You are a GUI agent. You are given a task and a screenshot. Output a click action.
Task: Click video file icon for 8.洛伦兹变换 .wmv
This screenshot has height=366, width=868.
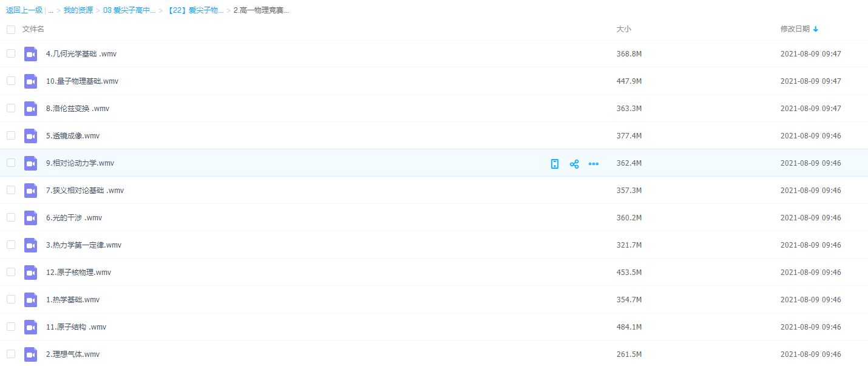coord(31,109)
